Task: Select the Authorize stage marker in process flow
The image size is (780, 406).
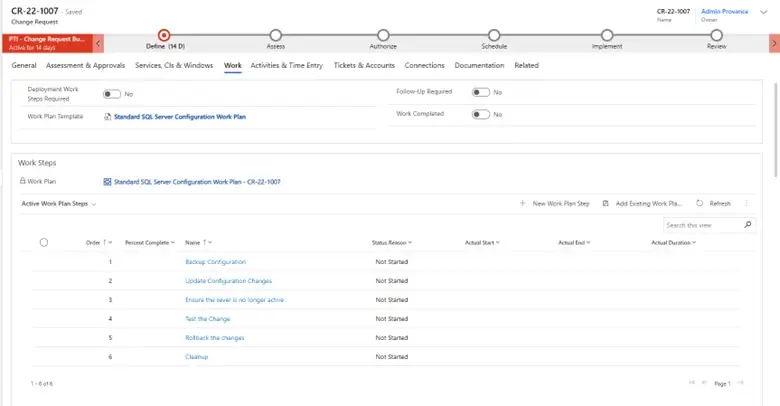Action: pyautogui.click(x=383, y=35)
